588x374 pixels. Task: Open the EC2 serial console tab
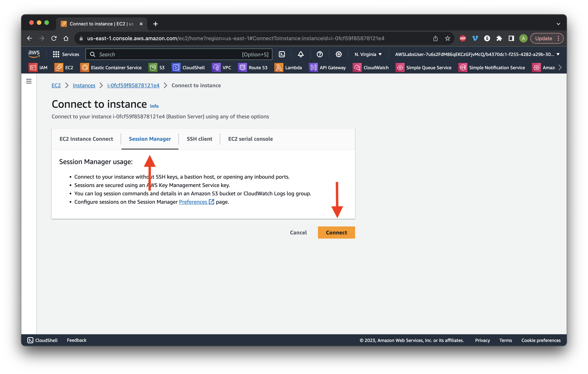point(250,139)
